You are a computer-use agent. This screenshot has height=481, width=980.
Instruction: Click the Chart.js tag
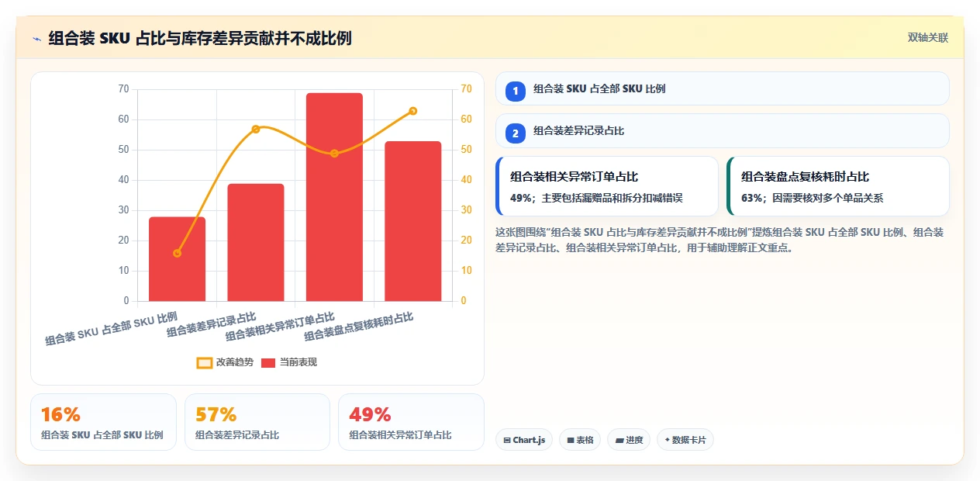point(524,440)
